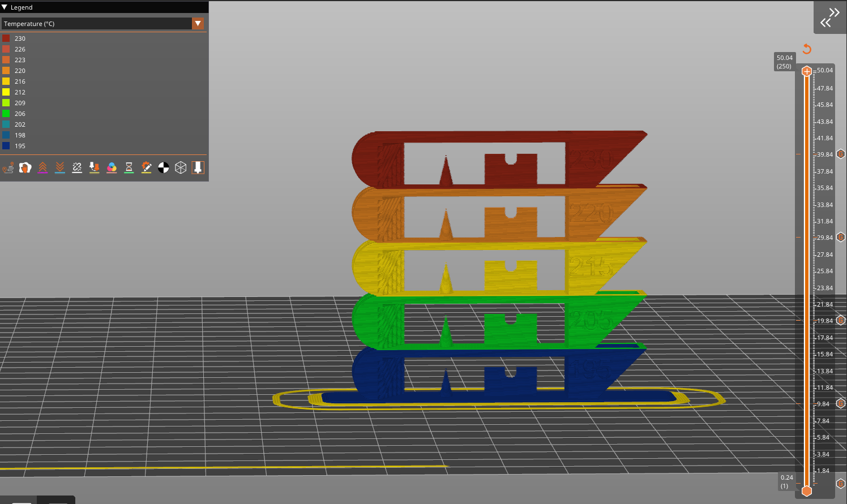This screenshot has height=504, width=847.
Task: Toggle tool changes visibility icon
Action: [x=95, y=167]
